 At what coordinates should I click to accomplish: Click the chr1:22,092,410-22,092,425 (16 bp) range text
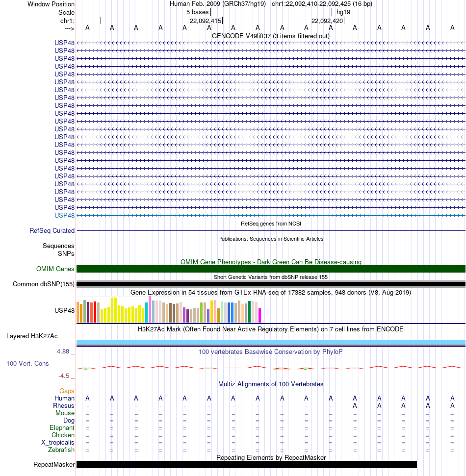[x=322, y=4]
